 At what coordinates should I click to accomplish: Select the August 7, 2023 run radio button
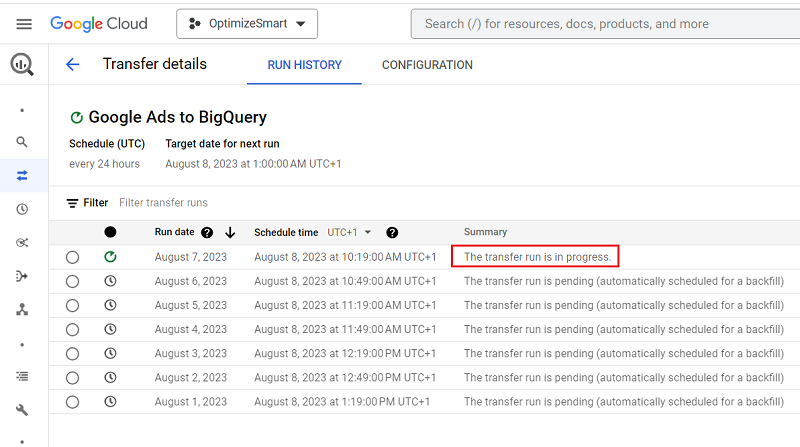[72, 257]
